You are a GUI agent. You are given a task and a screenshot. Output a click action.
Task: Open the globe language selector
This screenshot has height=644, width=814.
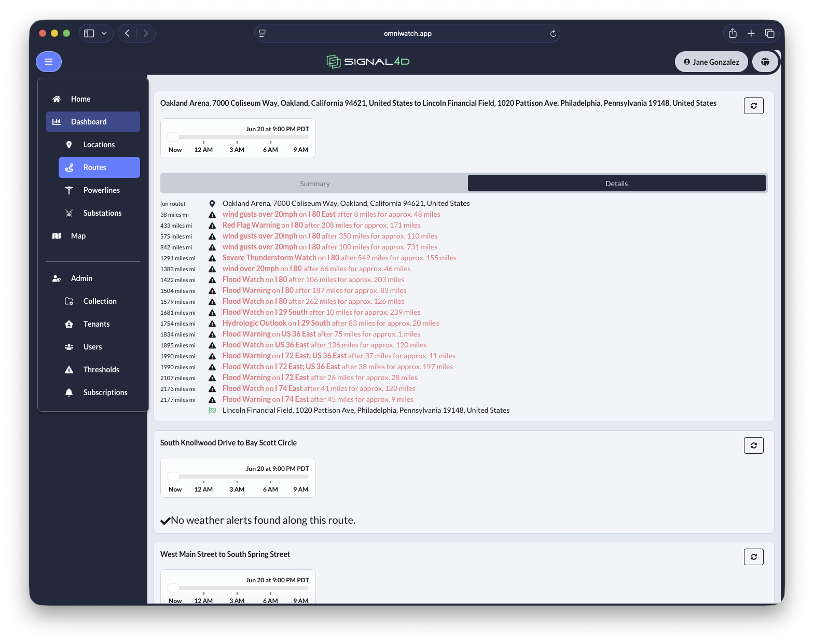765,62
